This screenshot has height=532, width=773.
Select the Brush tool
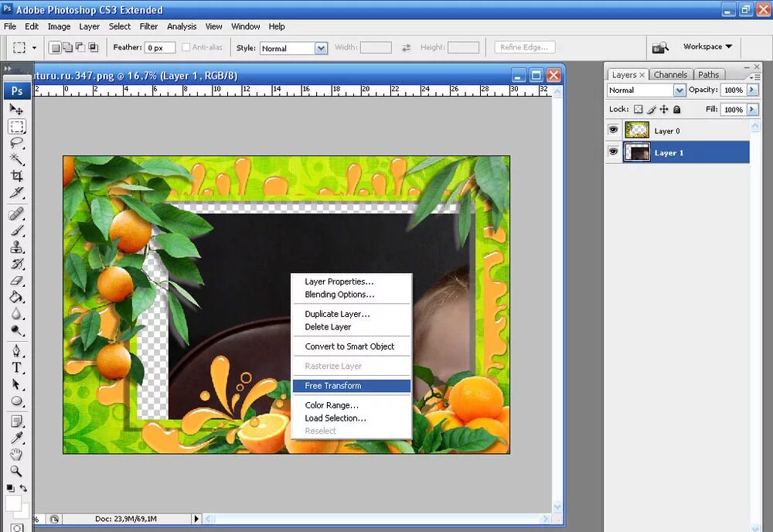click(16, 230)
